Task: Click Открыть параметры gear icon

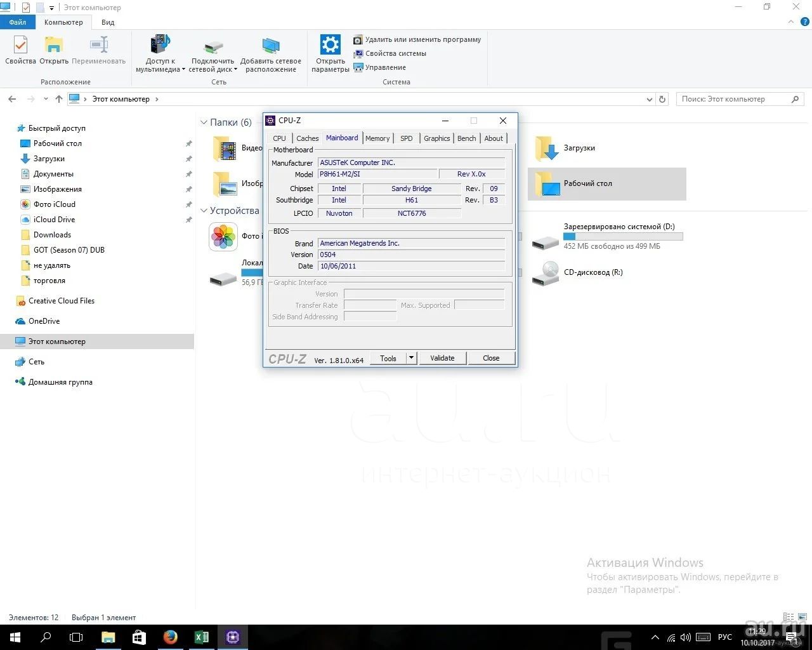Action: click(x=331, y=54)
